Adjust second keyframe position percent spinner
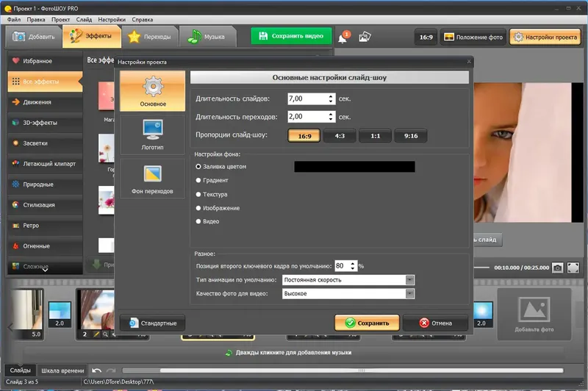The image size is (588, 391). pos(353,266)
